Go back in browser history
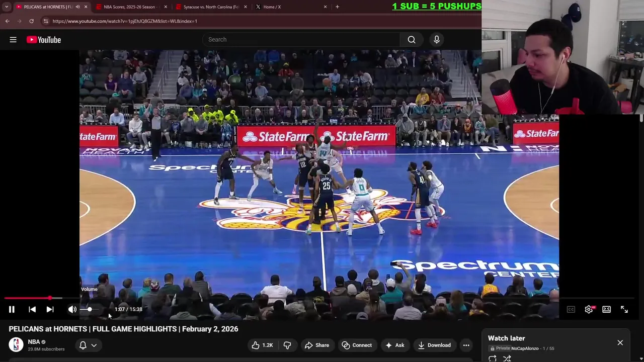This screenshot has height=362, width=644. click(x=8, y=21)
